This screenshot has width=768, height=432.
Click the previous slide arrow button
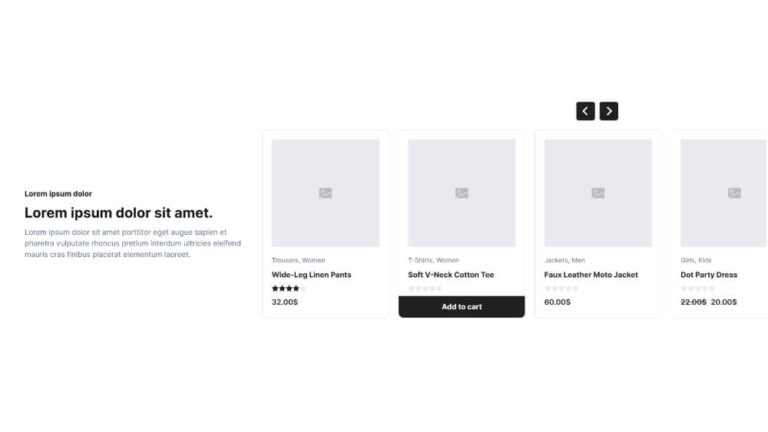click(585, 111)
